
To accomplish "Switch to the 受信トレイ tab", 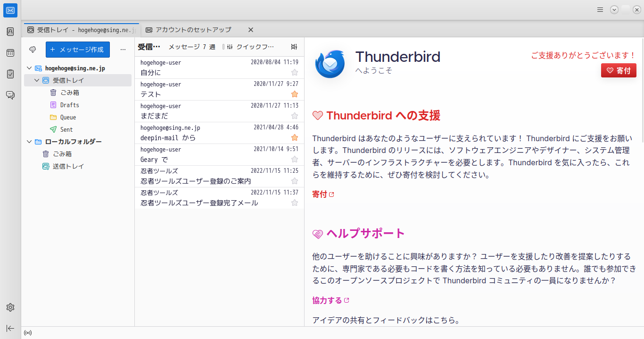I will (82, 30).
